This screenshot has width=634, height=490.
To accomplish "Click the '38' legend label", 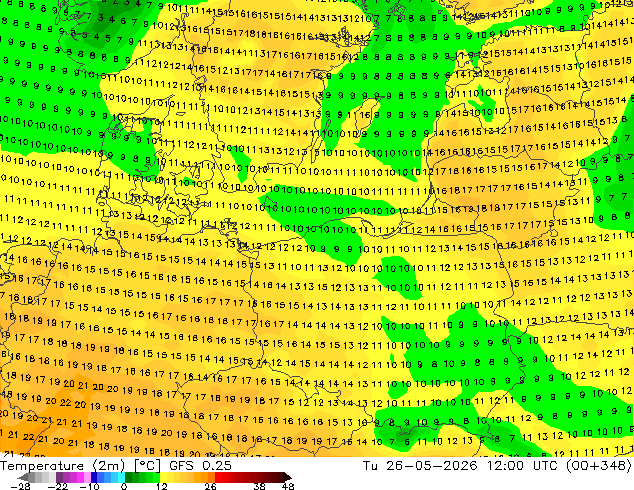I will [260, 486].
